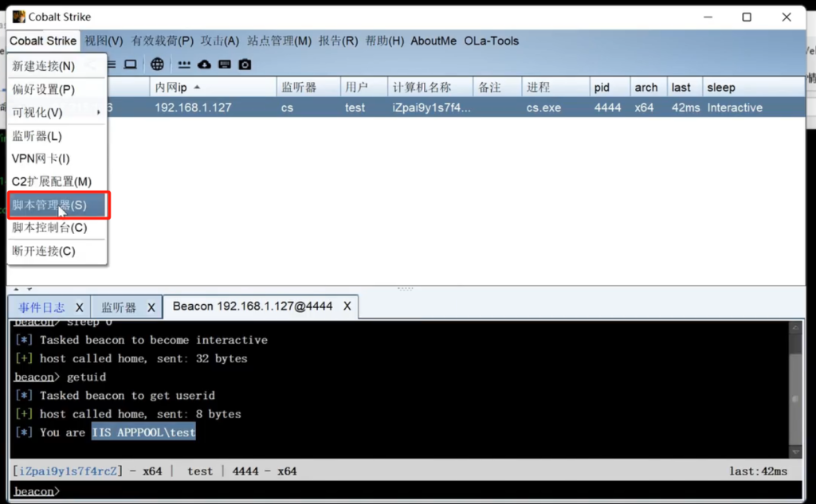816x504 pixels.
Task: Click the Cobalt Strike title bar app icon
Action: (19, 17)
